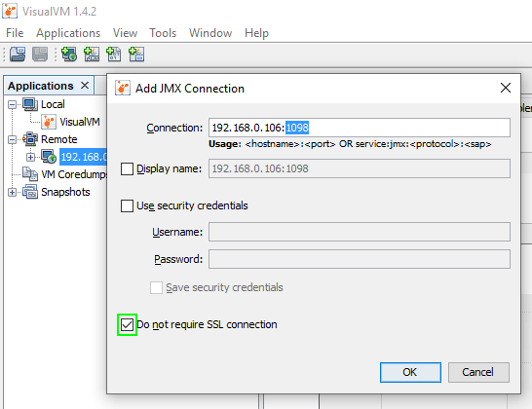This screenshot has width=532, height=409.
Task: Expand the Snapshots tree node
Action: pos(13,192)
